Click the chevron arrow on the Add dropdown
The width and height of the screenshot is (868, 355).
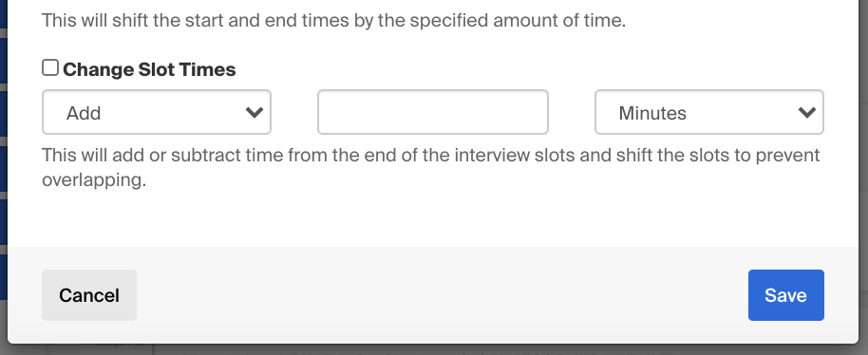255,112
